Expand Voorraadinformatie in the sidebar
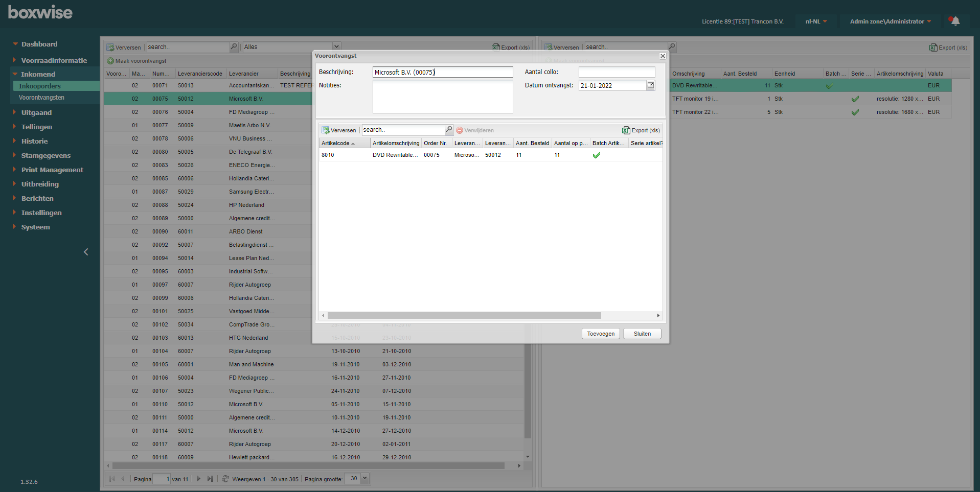980x492 pixels. click(54, 60)
